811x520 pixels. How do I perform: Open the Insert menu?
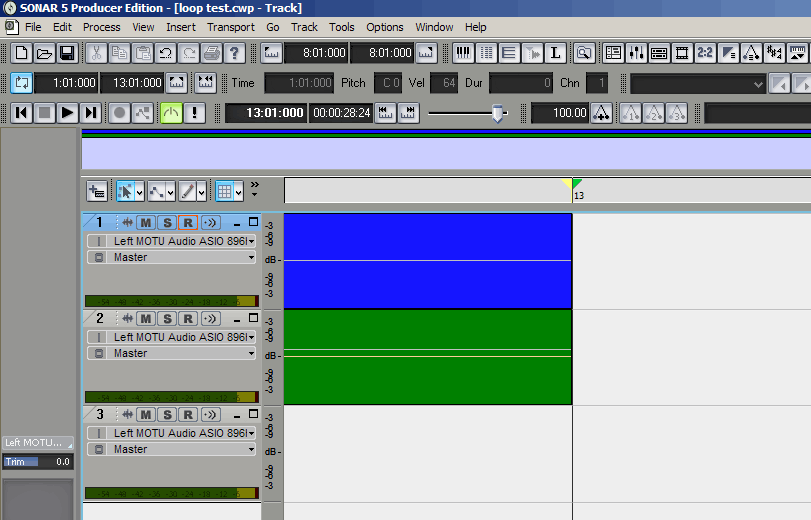(181, 27)
